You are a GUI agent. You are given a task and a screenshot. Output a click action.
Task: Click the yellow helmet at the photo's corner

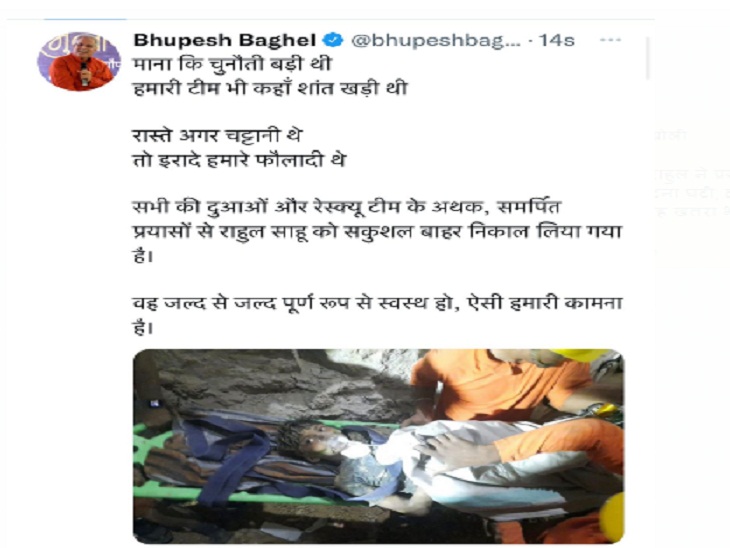(584, 356)
